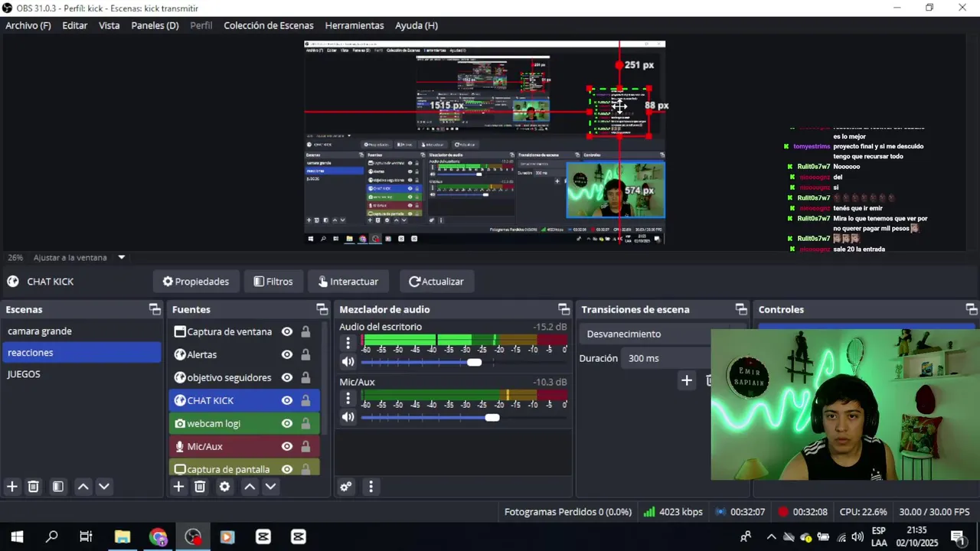Toggle lock on webcam logi source
Image resolution: width=980 pixels, height=551 pixels.
pyautogui.click(x=305, y=423)
